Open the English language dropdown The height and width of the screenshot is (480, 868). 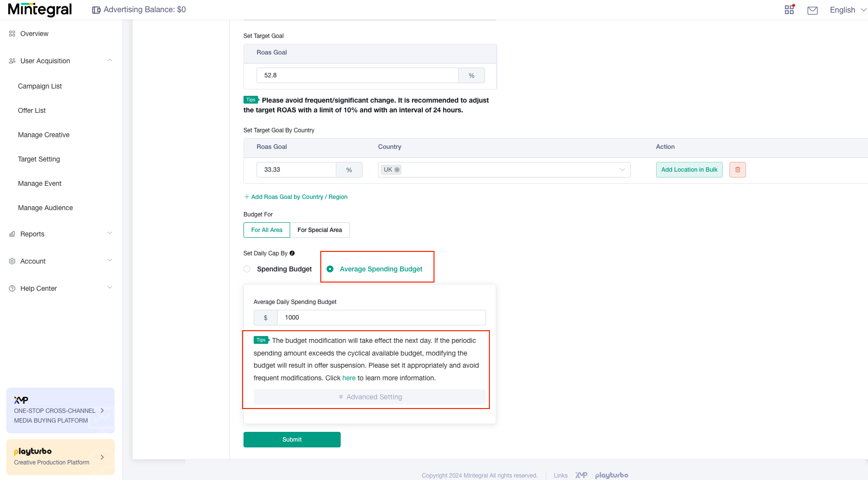847,10
